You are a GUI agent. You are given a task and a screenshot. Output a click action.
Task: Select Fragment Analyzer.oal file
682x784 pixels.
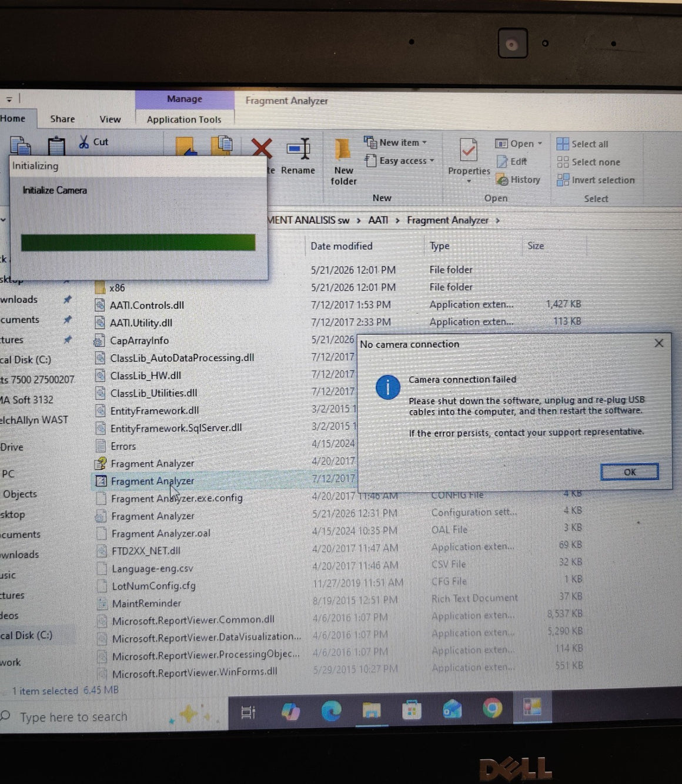click(160, 533)
